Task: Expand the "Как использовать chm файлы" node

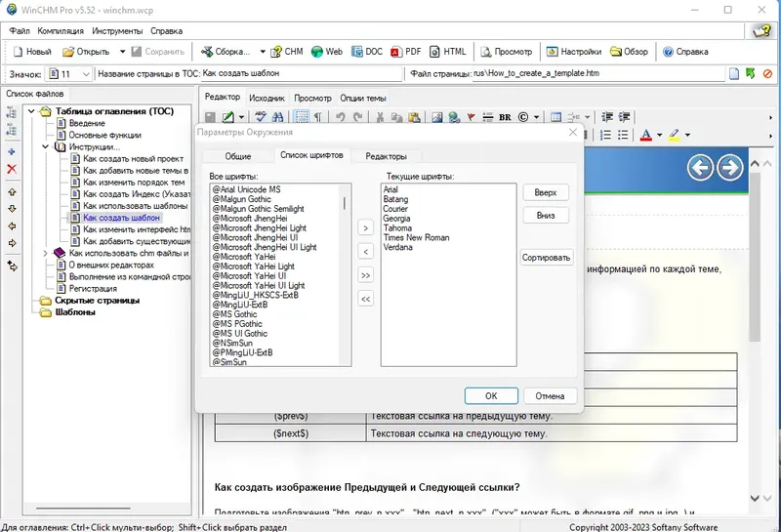Action: click(x=45, y=253)
